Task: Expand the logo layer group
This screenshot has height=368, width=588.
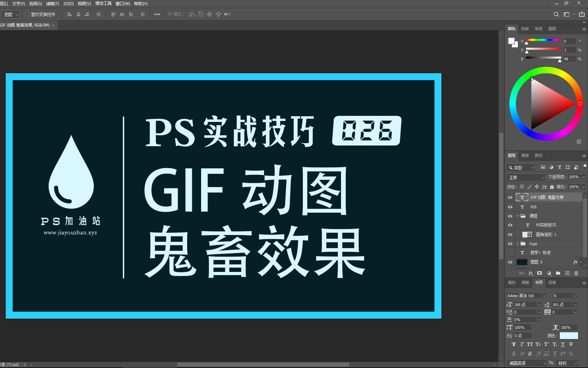Action: point(518,243)
